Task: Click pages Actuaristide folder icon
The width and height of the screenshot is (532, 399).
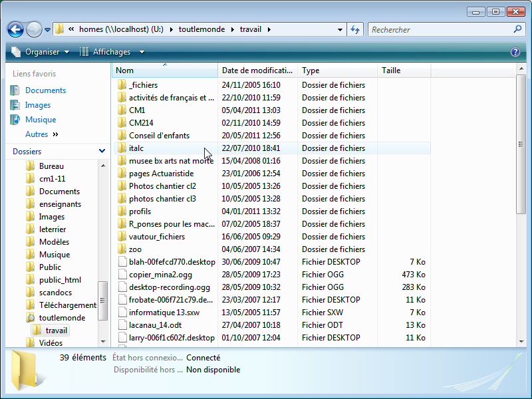Action: pyautogui.click(x=122, y=174)
